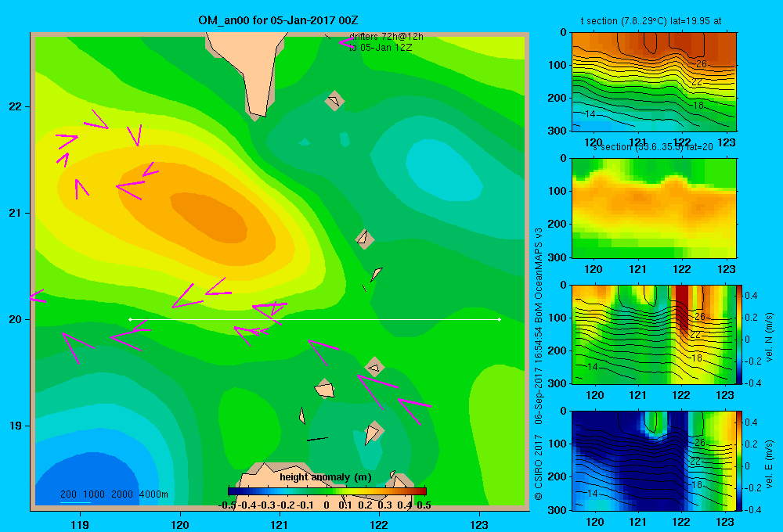This screenshot has height=532, width=783.
Task: Click the '© CSIRO 2017' vertical credit text
Action: tap(539, 467)
